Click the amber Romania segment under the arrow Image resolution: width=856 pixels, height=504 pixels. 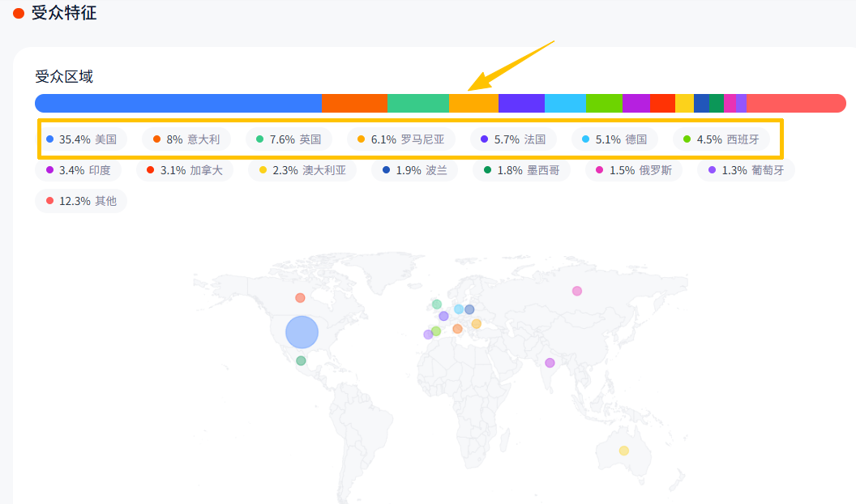tap(473, 103)
